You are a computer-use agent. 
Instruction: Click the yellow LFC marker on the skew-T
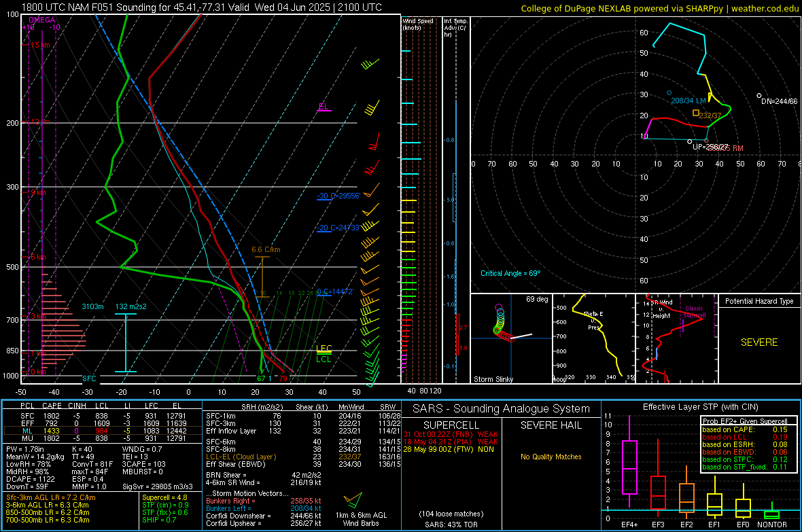324,349
